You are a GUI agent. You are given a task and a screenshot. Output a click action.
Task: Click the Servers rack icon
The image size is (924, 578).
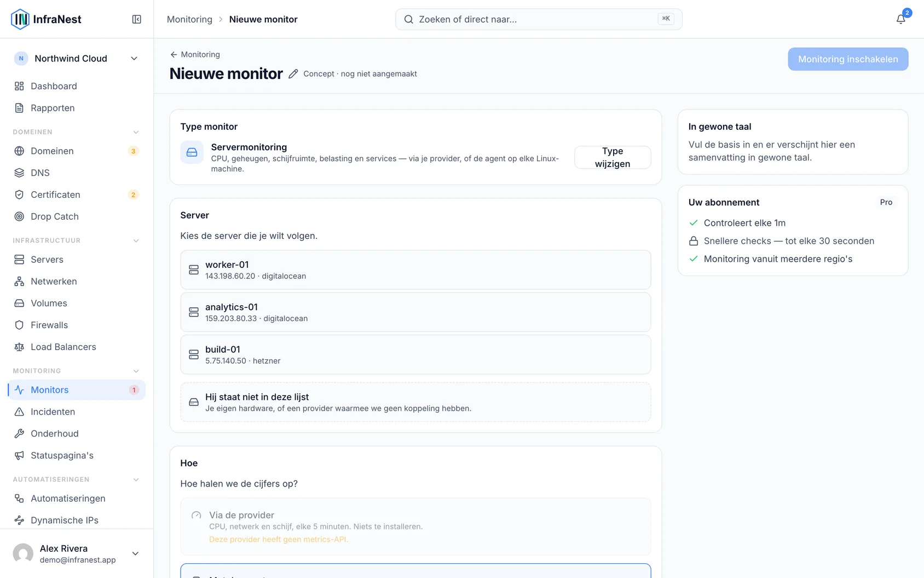pyautogui.click(x=19, y=259)
